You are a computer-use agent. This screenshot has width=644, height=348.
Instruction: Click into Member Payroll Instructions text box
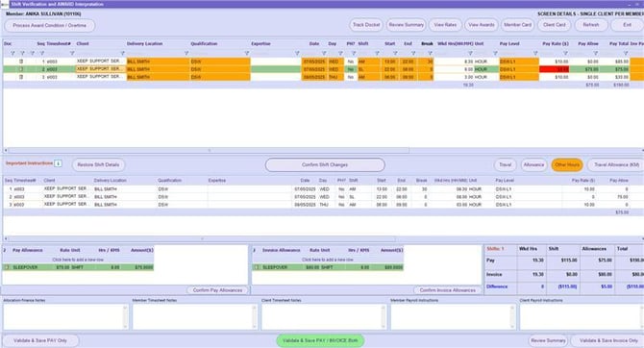[x=453, y=317]
